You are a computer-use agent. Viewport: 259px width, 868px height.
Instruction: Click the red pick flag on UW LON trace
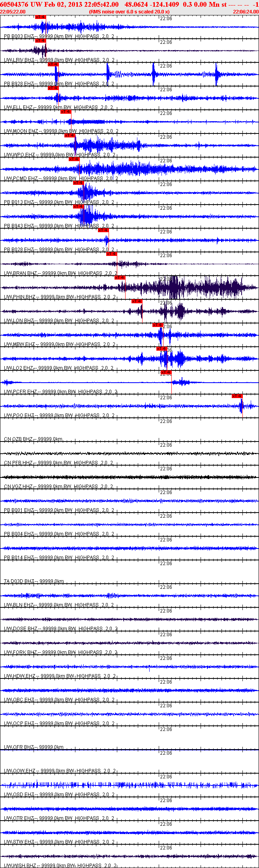coord(137,301)
